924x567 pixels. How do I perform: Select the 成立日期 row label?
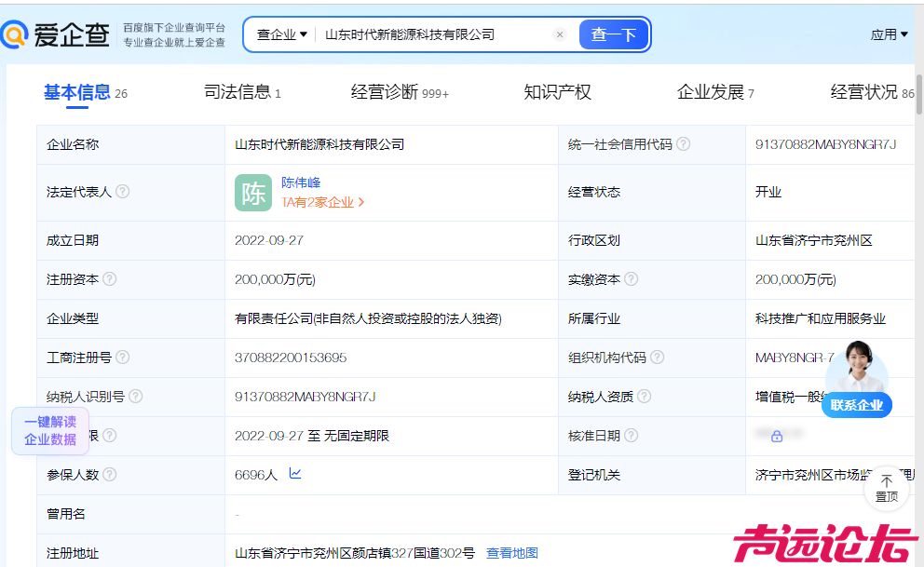pyautogui.click(x=73, y=240)
